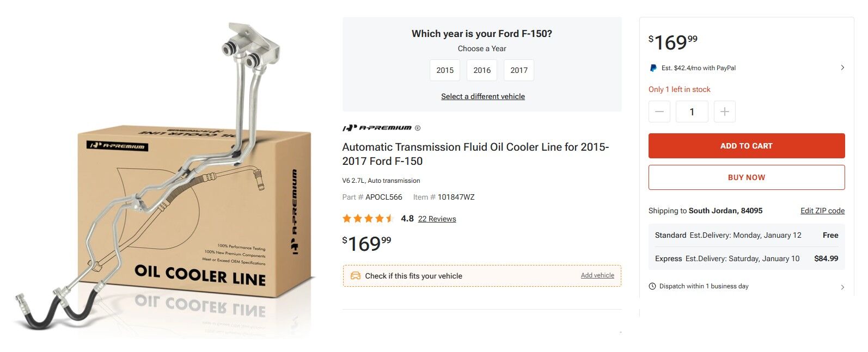Click the Edit ZIP code link
The width and height of the screenshot is (868, 352).
[822, 211]
